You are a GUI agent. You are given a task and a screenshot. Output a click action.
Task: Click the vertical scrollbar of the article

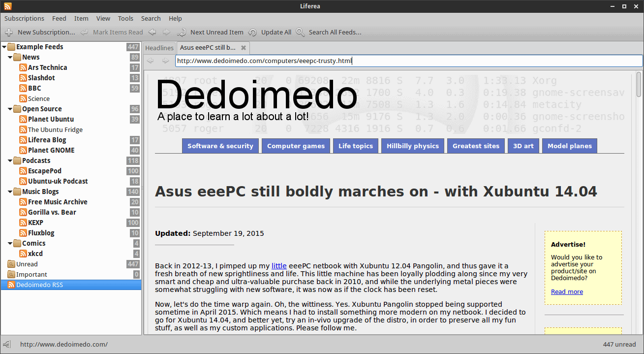(x=639, y=84)
